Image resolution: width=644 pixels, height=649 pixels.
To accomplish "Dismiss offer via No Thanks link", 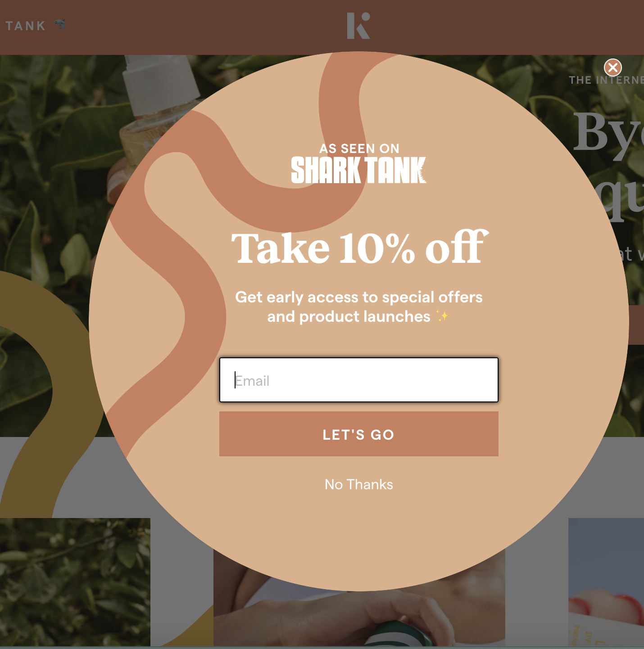I will 359,484.
